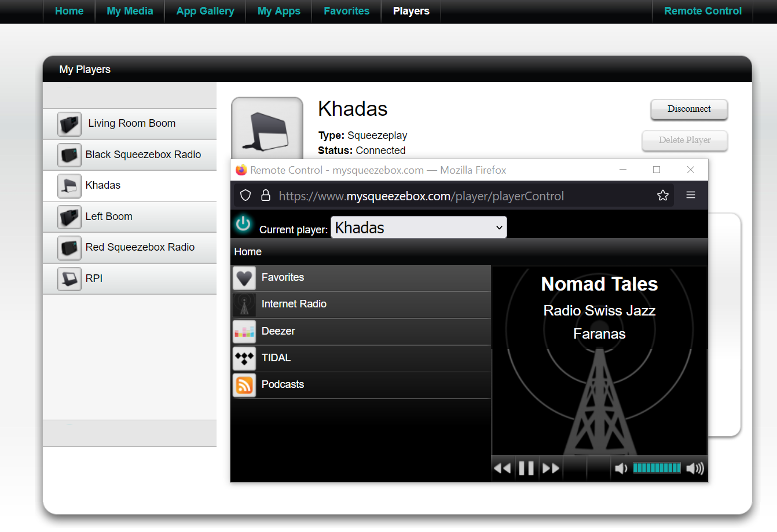The width and height of the screenshot is (777, 532).
Task: Skip forward to next track
Action: pos(551,468)
